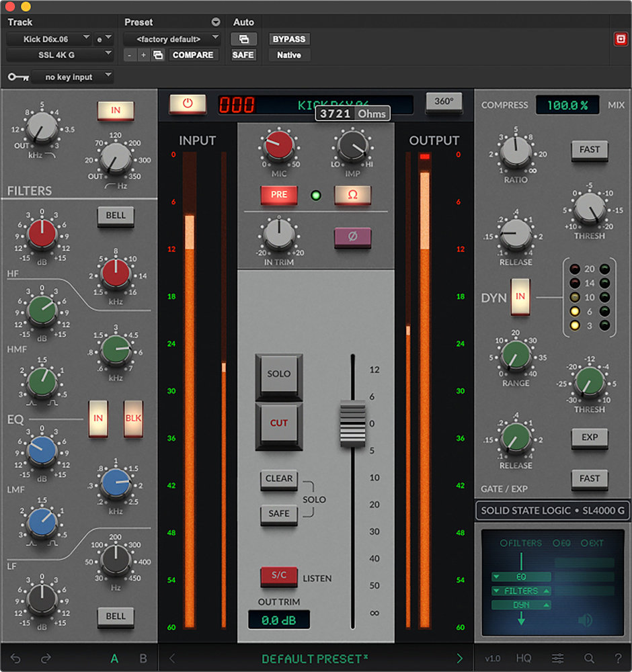This screenshot has width=632, height=672.
Task: Click the Auto window icon button
Action: coord(243,39)
